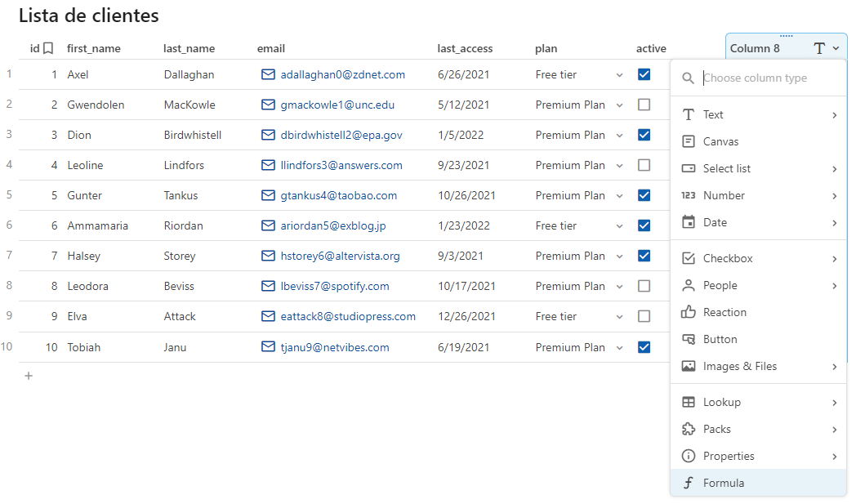Check the active box for Leoline
Viewport: 856px width, 504px height.
click(644, 165)
